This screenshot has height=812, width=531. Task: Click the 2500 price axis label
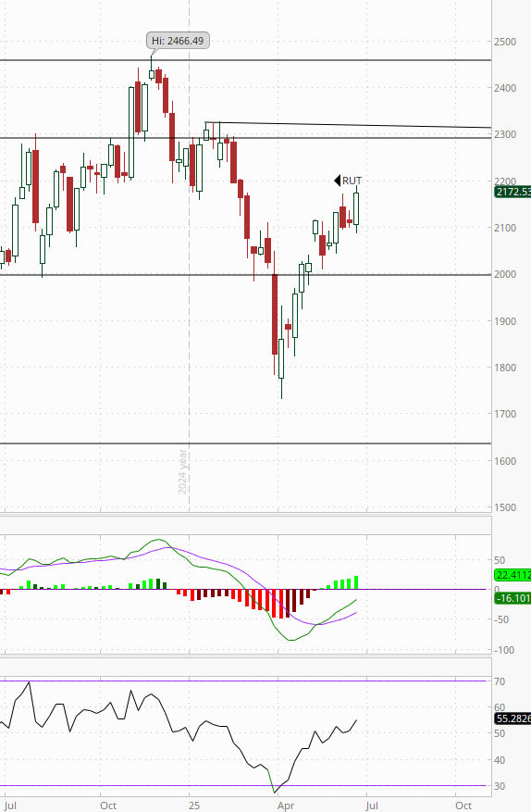tap(504, 42)
